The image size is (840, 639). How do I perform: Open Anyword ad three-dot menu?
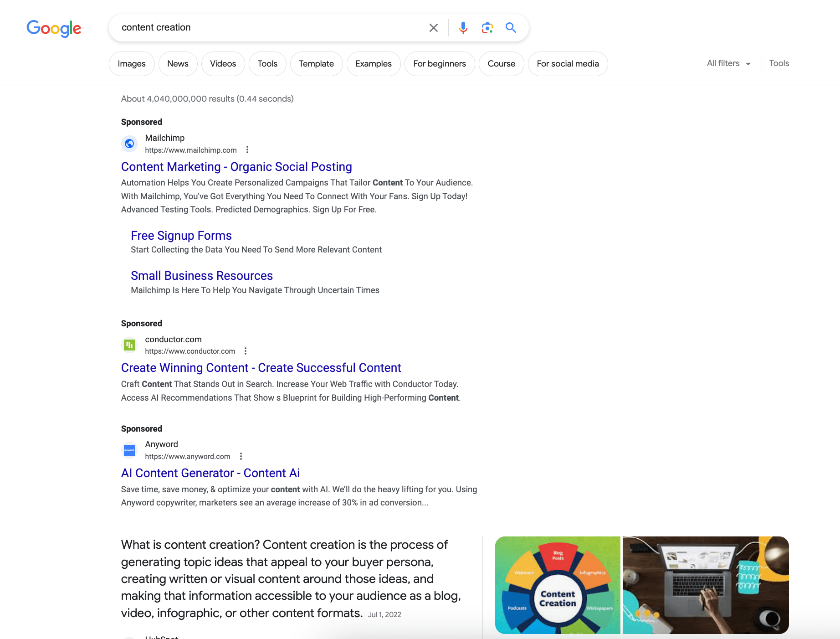tap(241, 456)
